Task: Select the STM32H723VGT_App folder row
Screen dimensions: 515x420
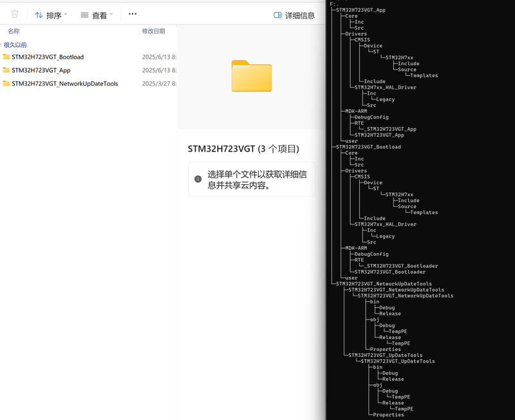Action: (x=89, y=70)
